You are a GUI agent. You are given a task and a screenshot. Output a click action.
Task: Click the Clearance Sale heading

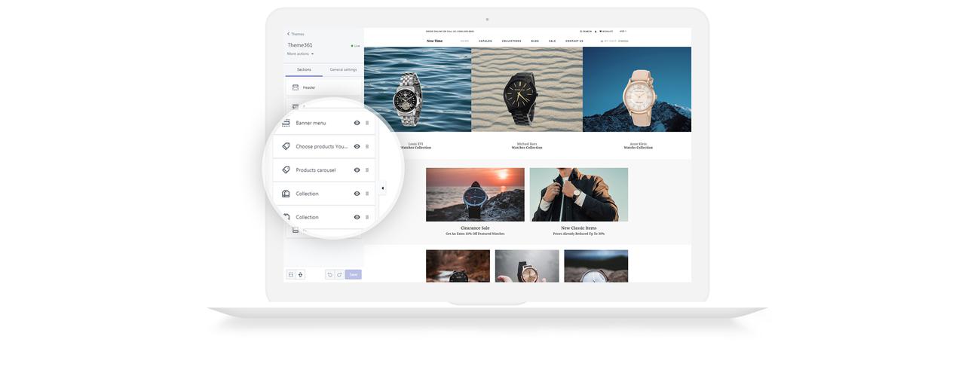click(475, 228)
